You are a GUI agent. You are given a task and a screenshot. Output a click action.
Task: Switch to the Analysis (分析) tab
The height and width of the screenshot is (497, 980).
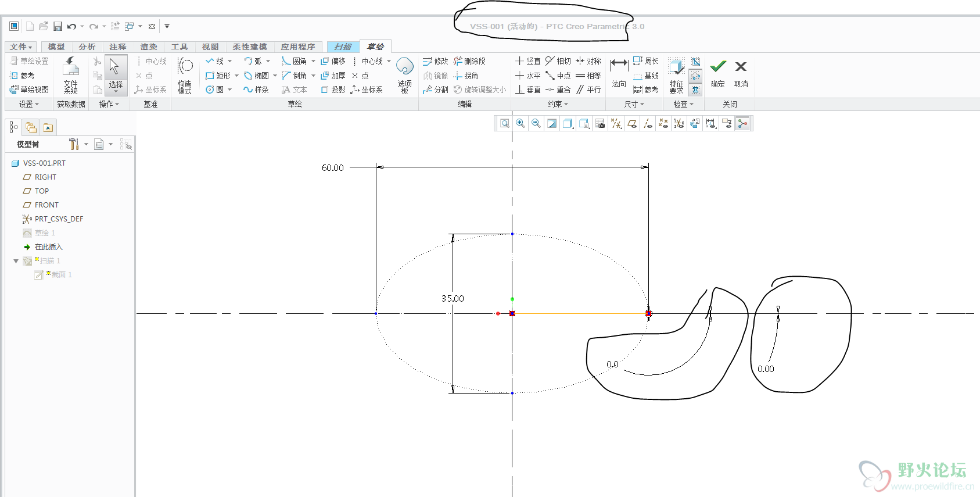tap(87, 47)
